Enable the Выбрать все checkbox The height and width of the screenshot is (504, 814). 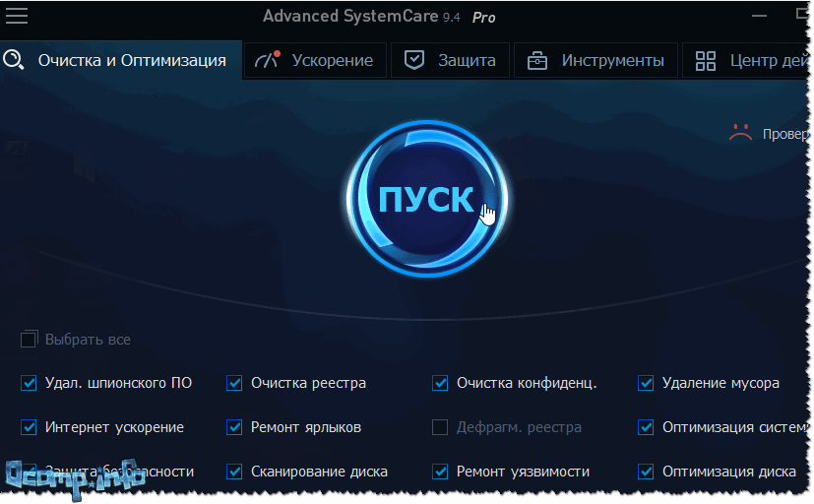(x=29, y=340)
